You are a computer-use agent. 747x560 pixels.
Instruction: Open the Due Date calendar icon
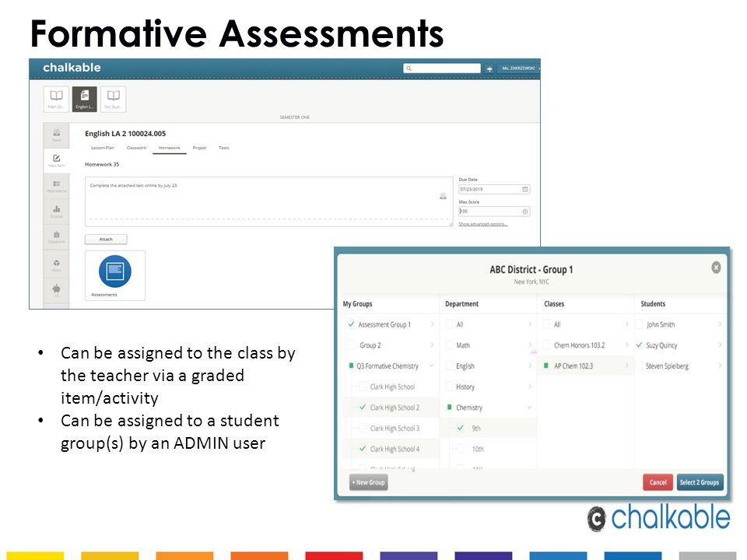pos(525,189)
